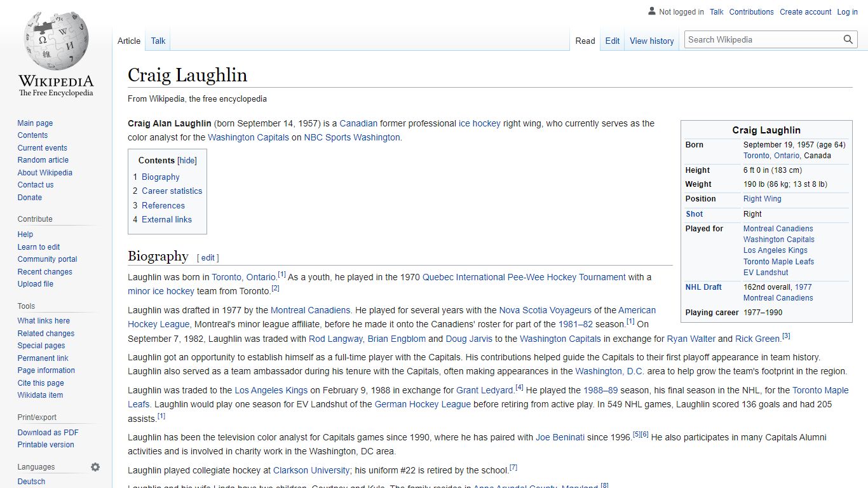Open the Joe Beninati link
The height and width of the screenshot is (488, 868).
pyautogui.click(x=560, y=437)
